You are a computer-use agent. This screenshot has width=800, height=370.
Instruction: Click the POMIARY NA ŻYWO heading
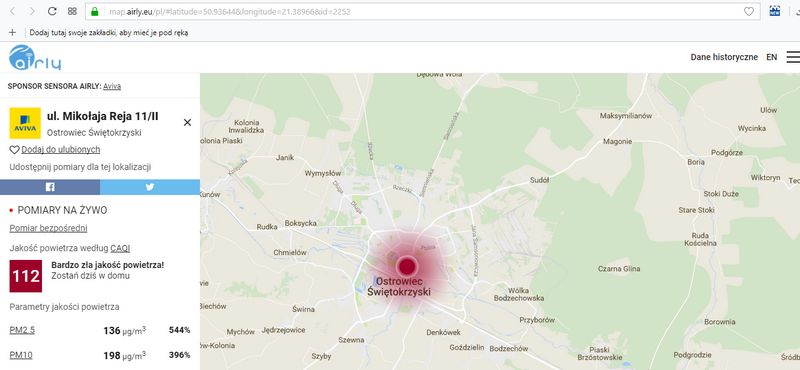point(62,210)
